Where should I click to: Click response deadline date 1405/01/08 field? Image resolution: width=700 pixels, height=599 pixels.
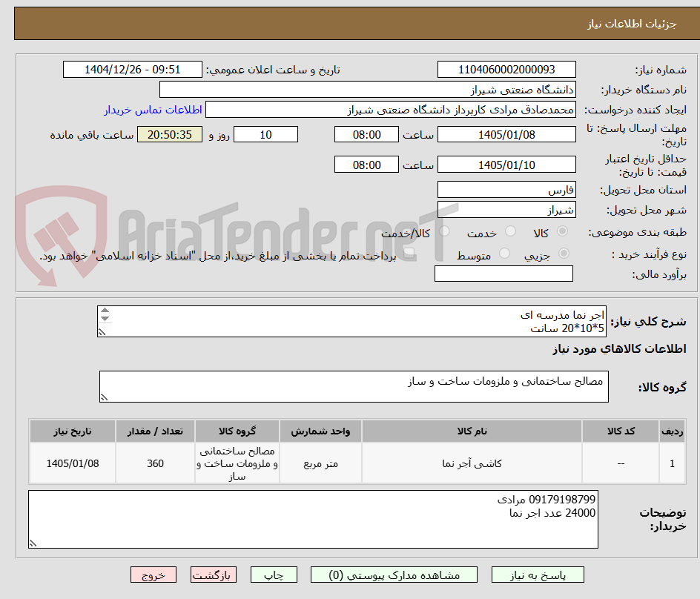coord(506,134)
